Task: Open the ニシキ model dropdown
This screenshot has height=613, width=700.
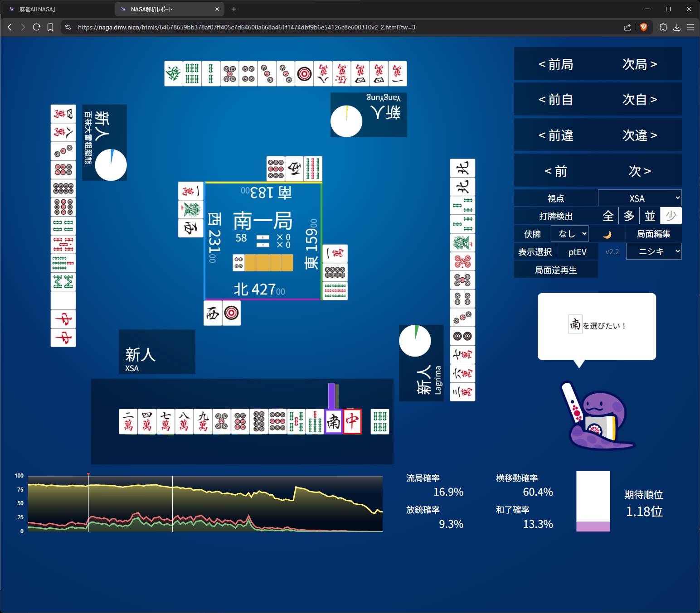Action: point(653,251)
